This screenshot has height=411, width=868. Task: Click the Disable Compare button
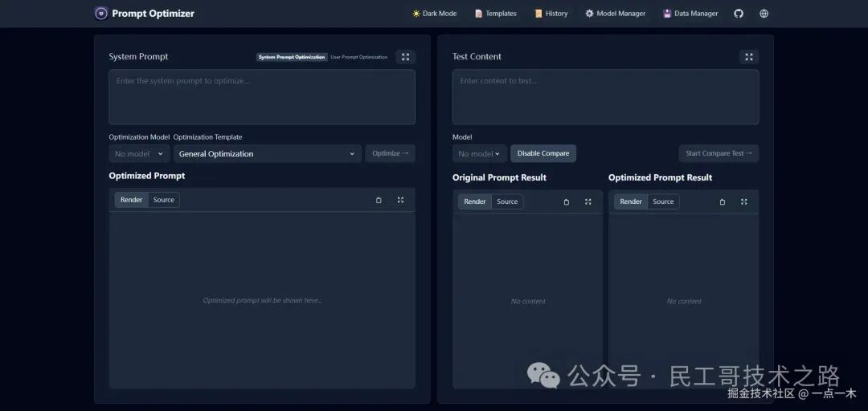click(543, 153)
